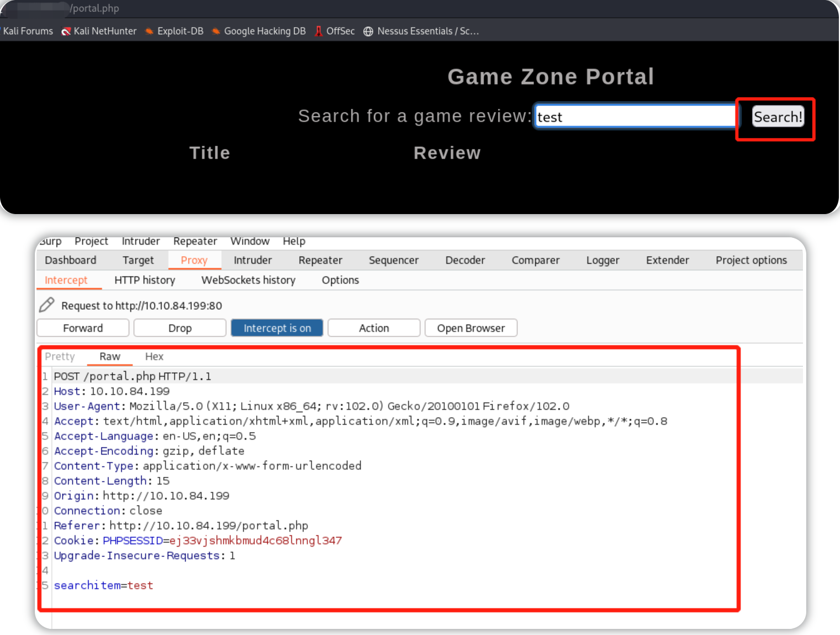Click the Connection: close line
Image resolution: width=840 pixels, height=635 pixels.
[x=108, y=511]
